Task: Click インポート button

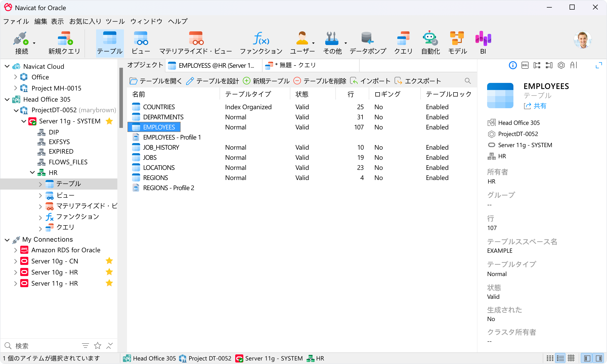Action: click(370, 81)
